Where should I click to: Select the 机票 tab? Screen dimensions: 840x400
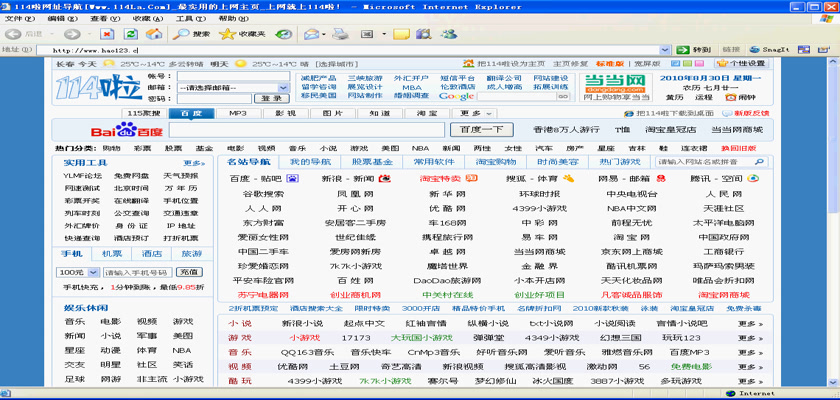pyautogui.click(x=112, y=253)
